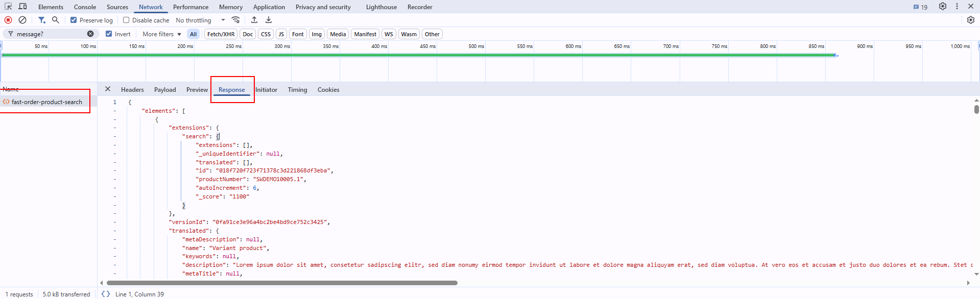Click the horizontal scrollbar in response view
Image resolution: width=980 pixels, height=299 pixels.
click(x=282, y=283)
